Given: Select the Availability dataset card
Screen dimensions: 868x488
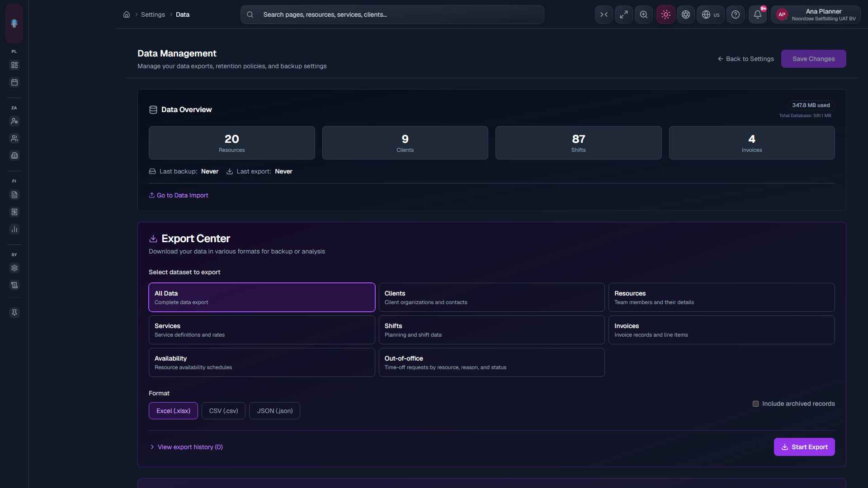Looking at the screenshot, I should [262, 362].
